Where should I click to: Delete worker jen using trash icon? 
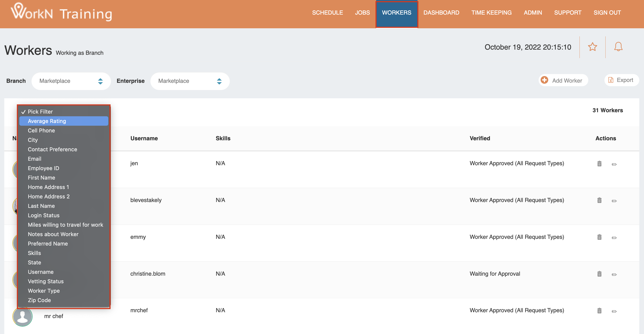click(599, 164)
